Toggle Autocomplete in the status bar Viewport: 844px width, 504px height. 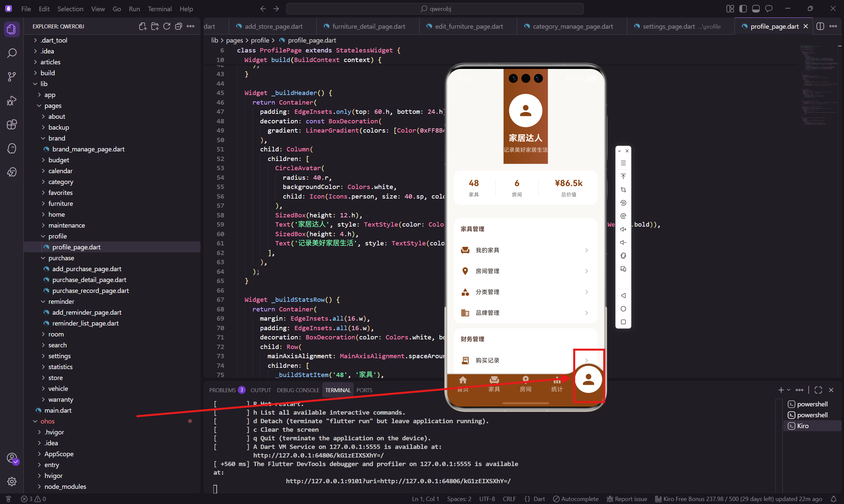tap(576, 499)
